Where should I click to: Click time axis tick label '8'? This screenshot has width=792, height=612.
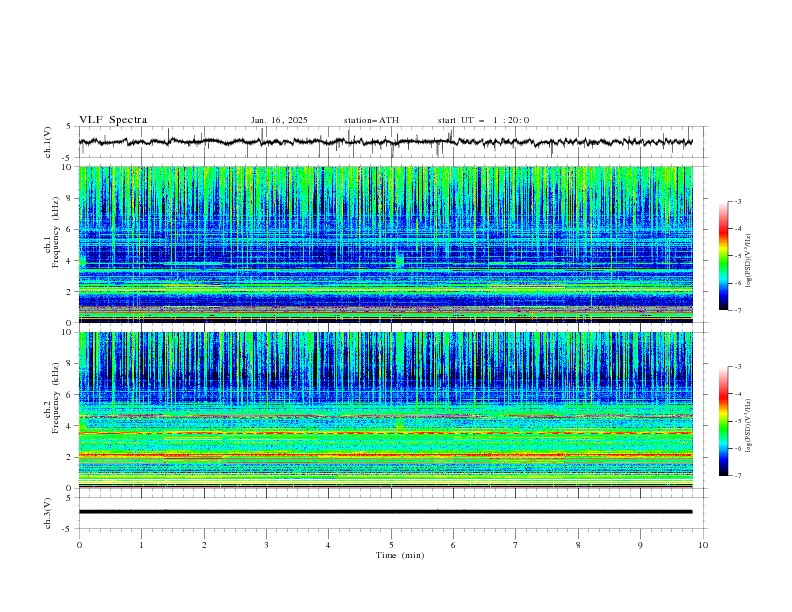pyautogui.click(x=578, y=545)
